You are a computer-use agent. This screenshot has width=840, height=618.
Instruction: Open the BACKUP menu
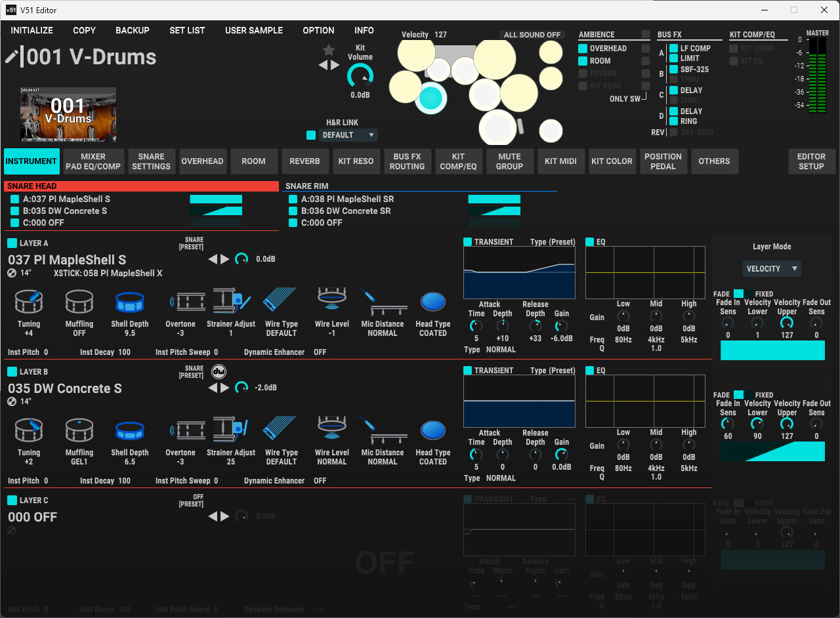133,30
